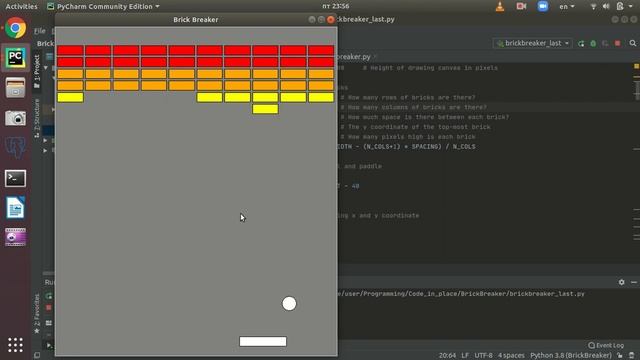Rerun brickbreaker_last from the PyCharm toolbar
This screenshot has height=360, width=640.
(581, 43)
